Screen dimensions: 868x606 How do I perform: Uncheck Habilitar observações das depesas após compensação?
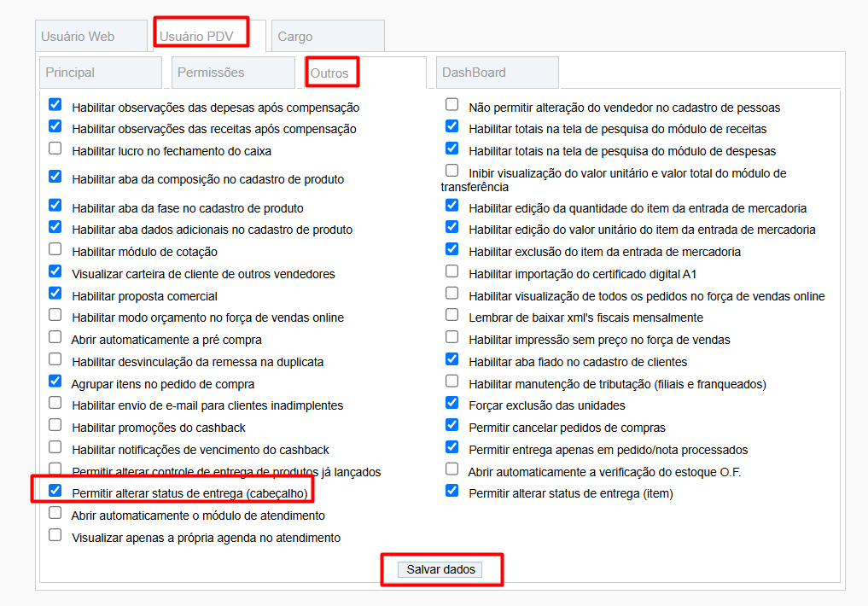pos(55,104)
